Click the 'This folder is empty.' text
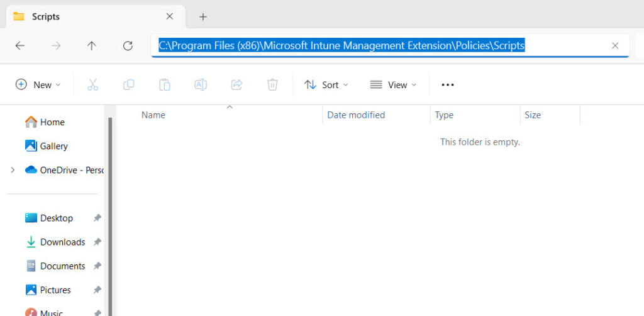 (480, 142)
